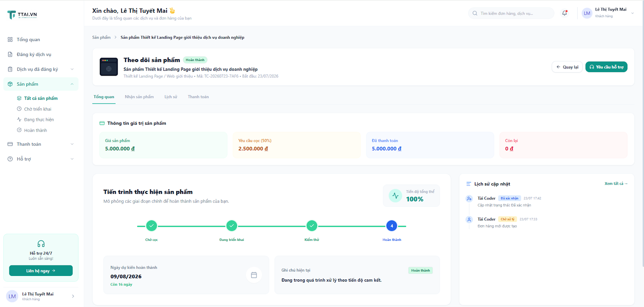Select the Tổng quan tab under product header

(104, 97)
